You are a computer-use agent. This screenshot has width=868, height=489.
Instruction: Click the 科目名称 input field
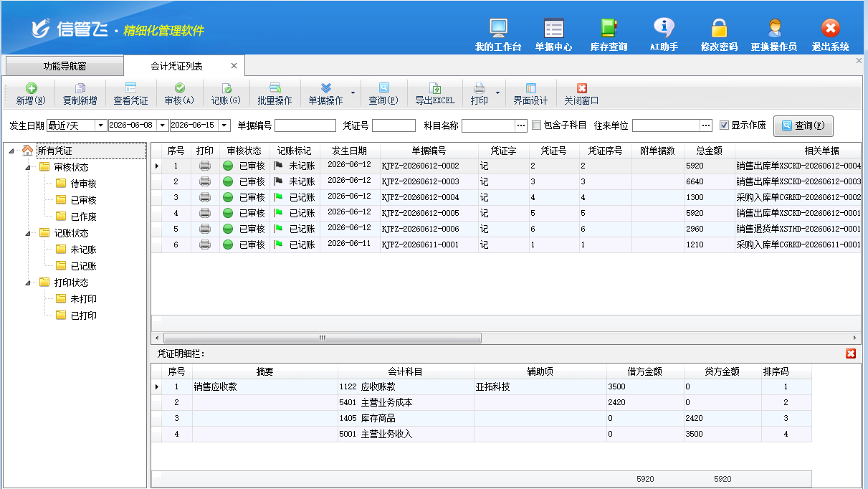[x=488, y=125]
